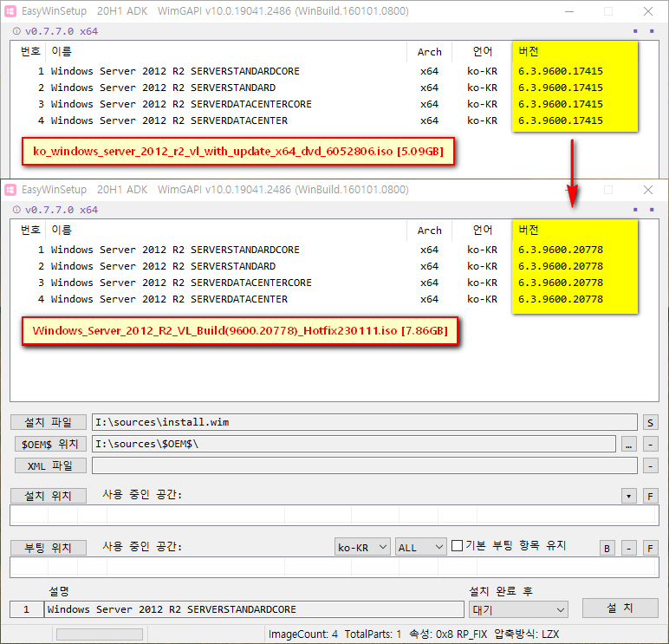
Task: Click the S button next to install file path
Action: [x=650, y=422]
